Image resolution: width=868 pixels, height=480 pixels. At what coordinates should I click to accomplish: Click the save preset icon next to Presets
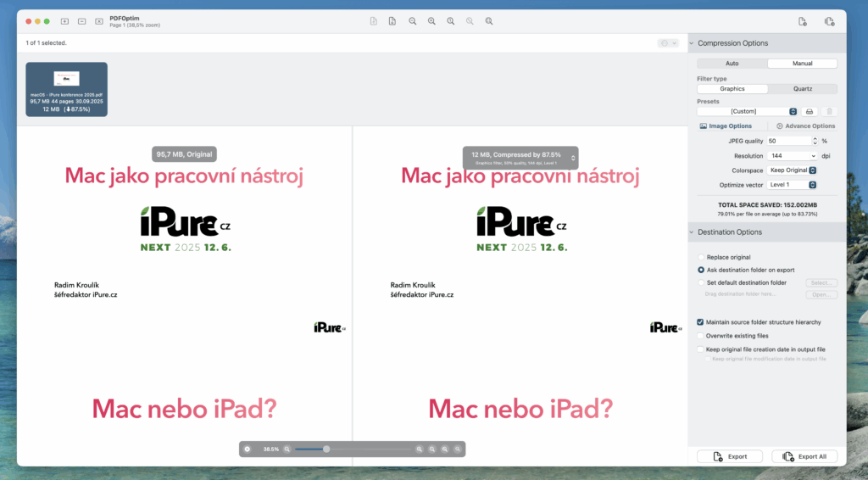(x=810, y=111)
